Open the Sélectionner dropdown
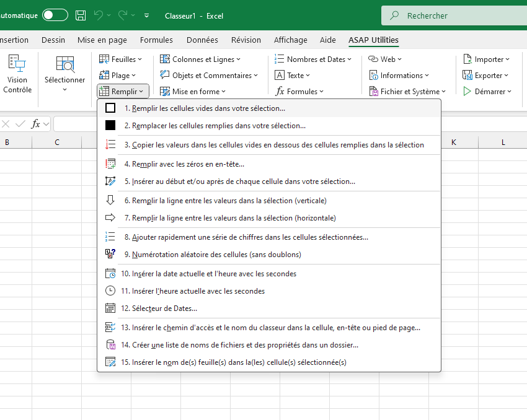This screenshot has height=420, width=527. click(x=65, y=74)
